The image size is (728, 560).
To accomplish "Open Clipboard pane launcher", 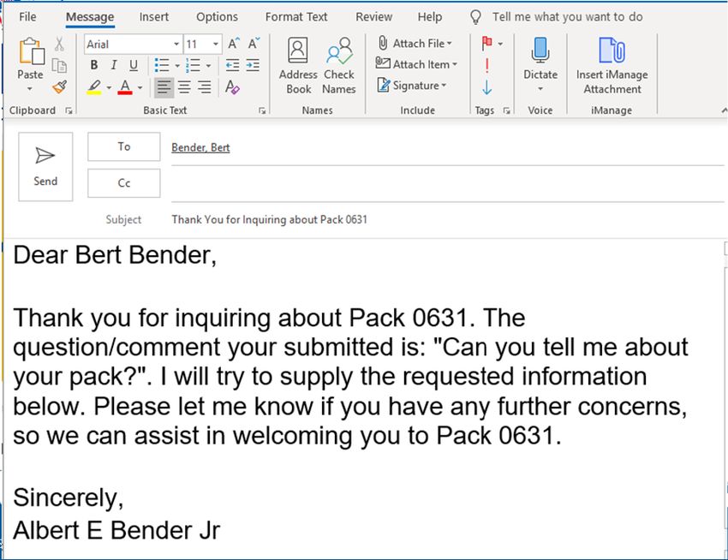I will pyautogui.click(x=69, y=110).
